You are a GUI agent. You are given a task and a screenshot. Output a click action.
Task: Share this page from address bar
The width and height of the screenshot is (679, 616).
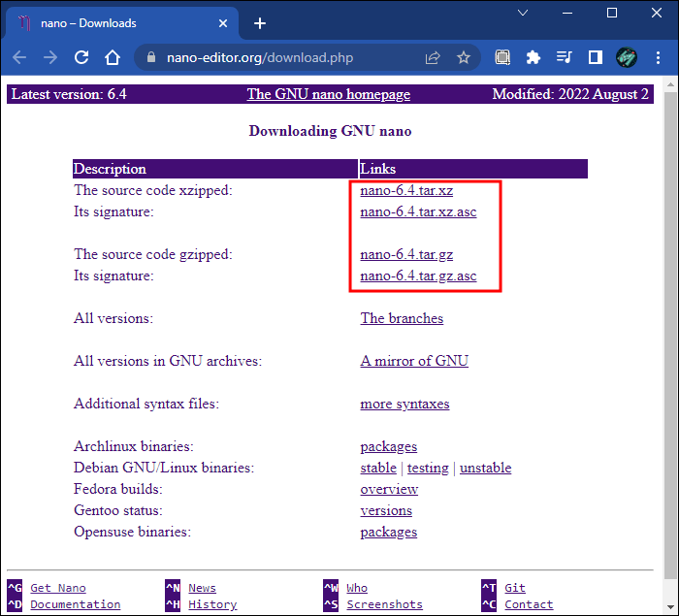[x=433, y=57]
